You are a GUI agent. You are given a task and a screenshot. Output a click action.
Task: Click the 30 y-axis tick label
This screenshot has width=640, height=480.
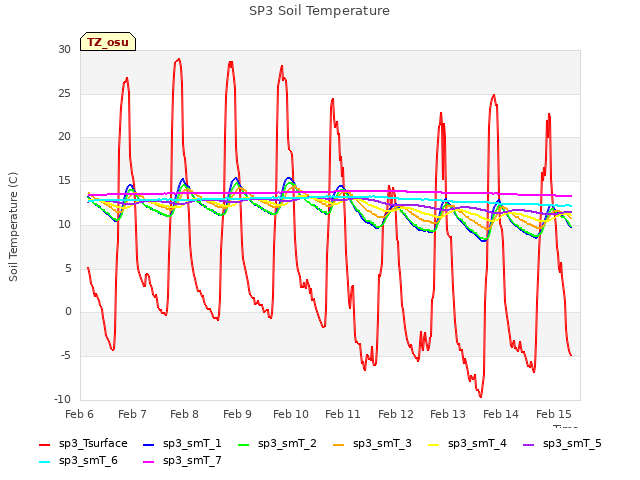64,49
